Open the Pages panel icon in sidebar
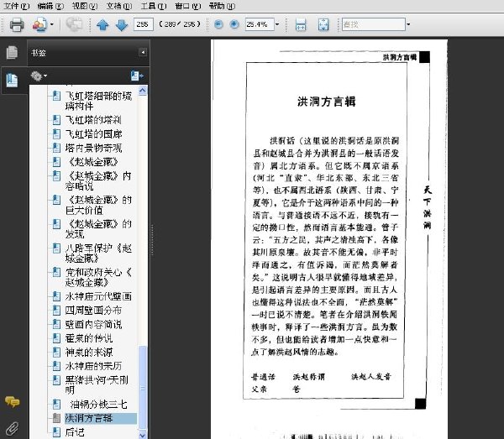Viewport: 504px width, 439px height. (x=13, y=53)
